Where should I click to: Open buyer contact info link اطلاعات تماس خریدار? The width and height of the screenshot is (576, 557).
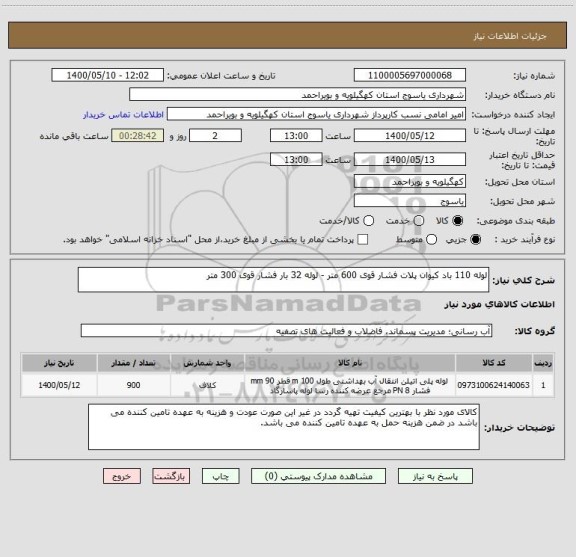(123, 115)
